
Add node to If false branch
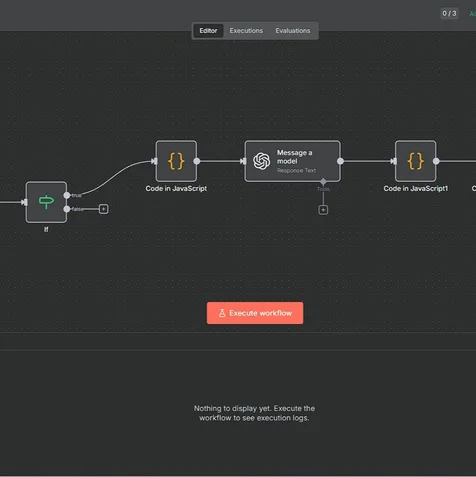point(104,209)
